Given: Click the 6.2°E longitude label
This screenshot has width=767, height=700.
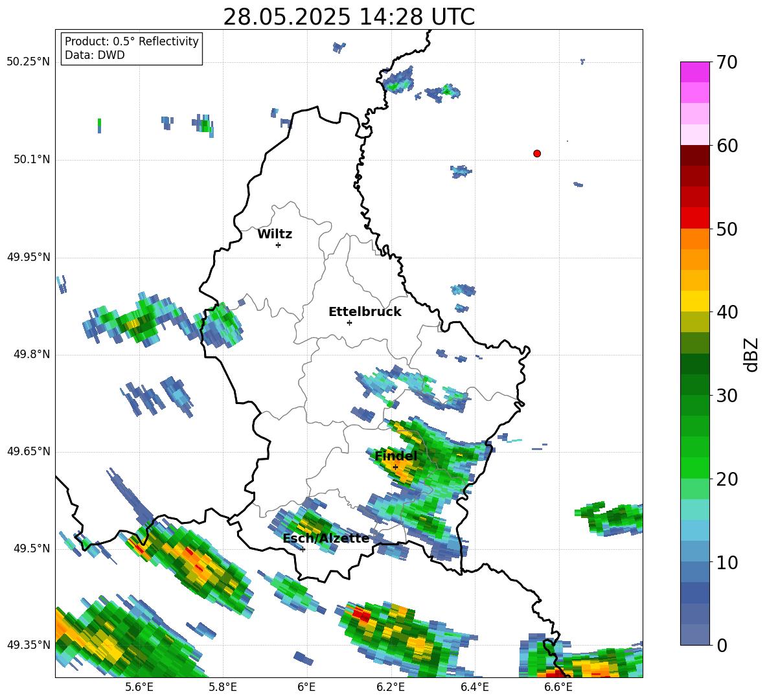Looking at the screenshot, I should tap(391, 687).
